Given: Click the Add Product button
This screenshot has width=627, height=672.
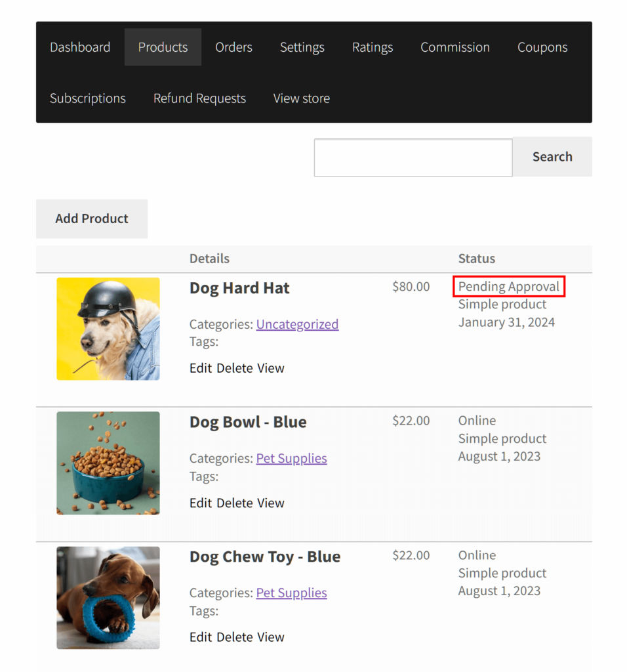Looking at the screenshot, I should coord(92,219).
